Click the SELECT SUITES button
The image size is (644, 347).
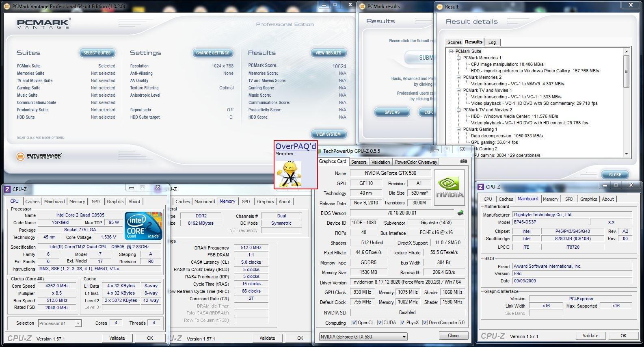[97, 53]
